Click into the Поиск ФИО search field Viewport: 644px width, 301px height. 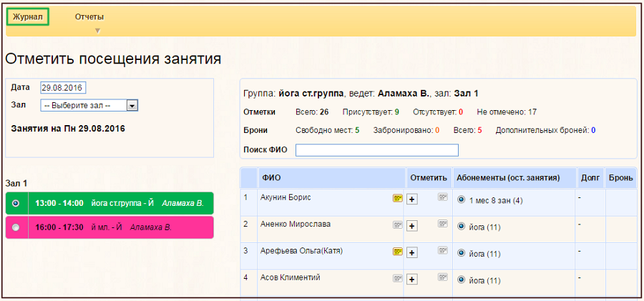[376, 150]
